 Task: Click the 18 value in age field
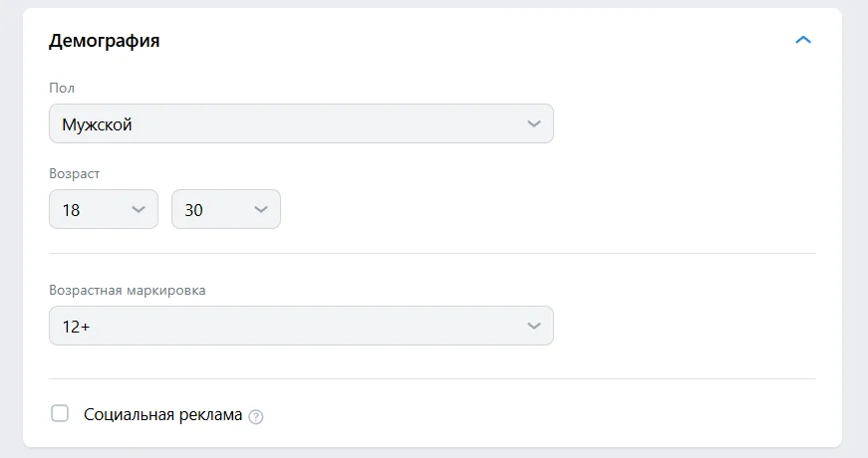coord(71,211)
